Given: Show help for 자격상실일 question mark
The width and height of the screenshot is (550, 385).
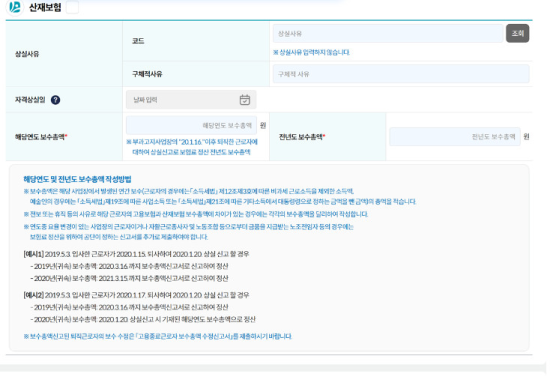Looking at the screenshot, I should pos(55,100).
